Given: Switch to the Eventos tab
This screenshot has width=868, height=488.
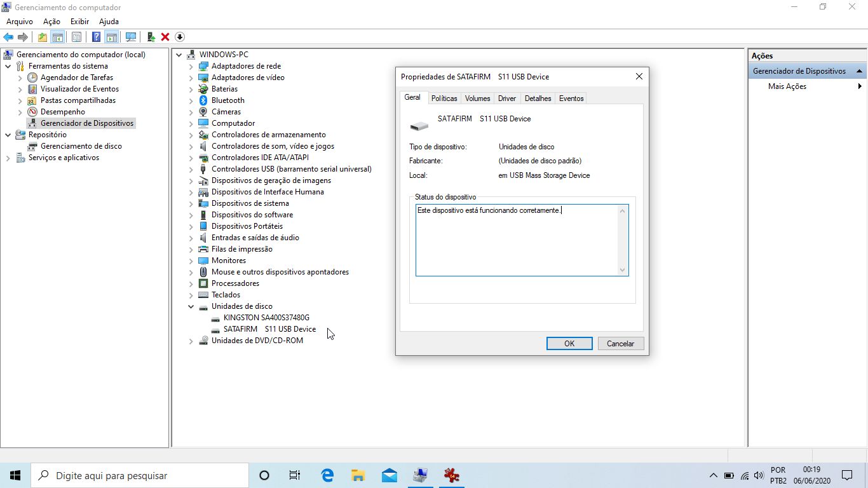Looking at the screenshot, I should (x=571, y=98).
